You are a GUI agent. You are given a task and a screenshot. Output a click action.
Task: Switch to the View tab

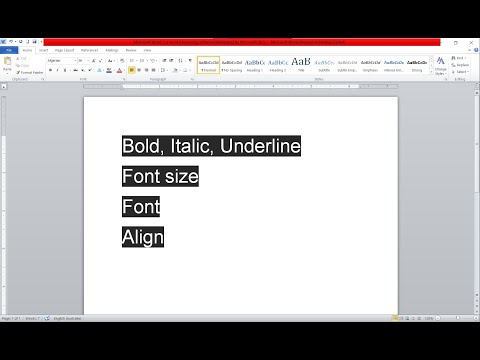tap(147, 50)
